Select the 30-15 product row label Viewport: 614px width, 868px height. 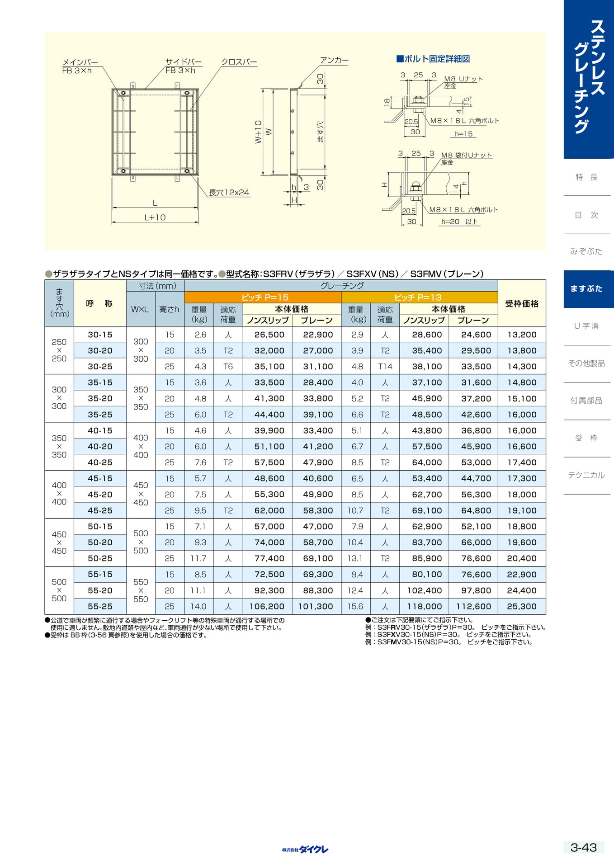tap(100, 335)
